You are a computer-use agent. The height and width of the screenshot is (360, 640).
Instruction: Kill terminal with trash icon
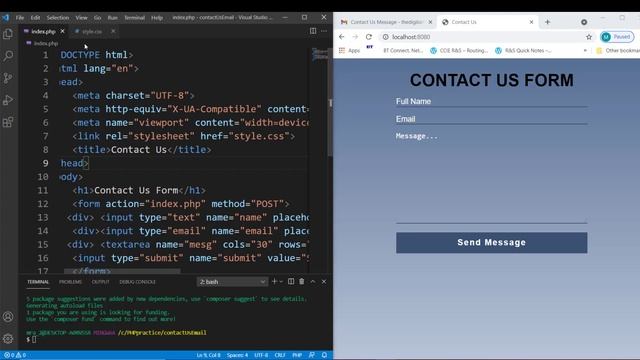[x=302, y=282]
